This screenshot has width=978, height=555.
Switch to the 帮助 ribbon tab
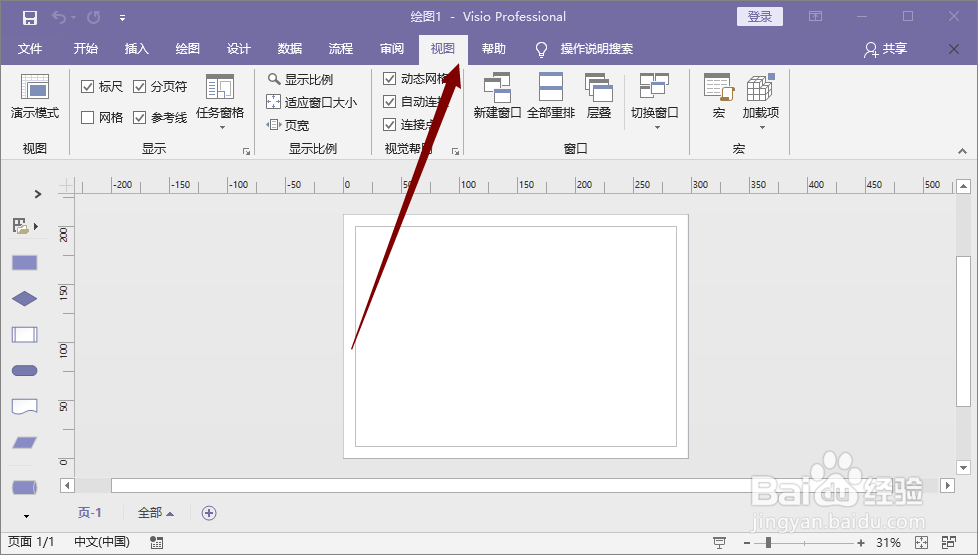click(493, 49)
